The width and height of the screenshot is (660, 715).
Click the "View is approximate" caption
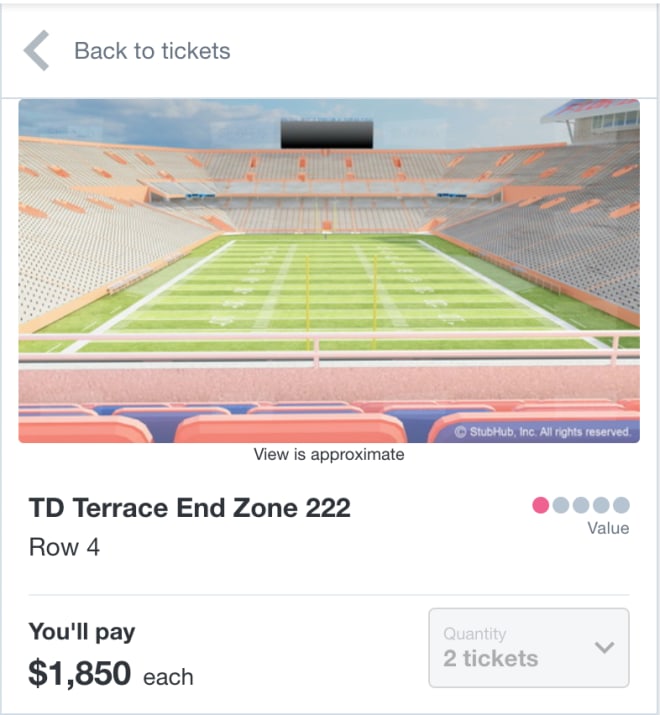(329, 454)
